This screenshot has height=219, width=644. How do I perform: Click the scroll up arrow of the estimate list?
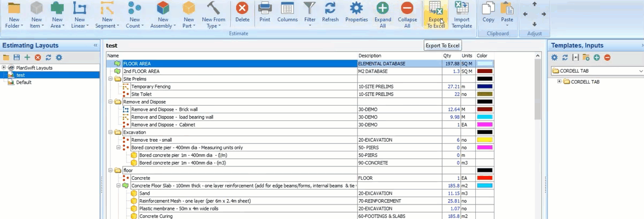click(x=538, y=55)
